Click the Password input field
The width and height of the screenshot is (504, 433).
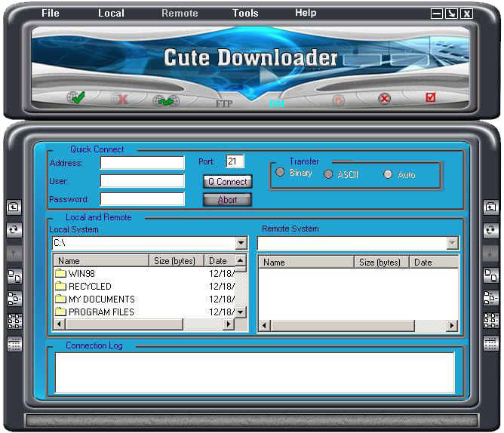point(143,199)
